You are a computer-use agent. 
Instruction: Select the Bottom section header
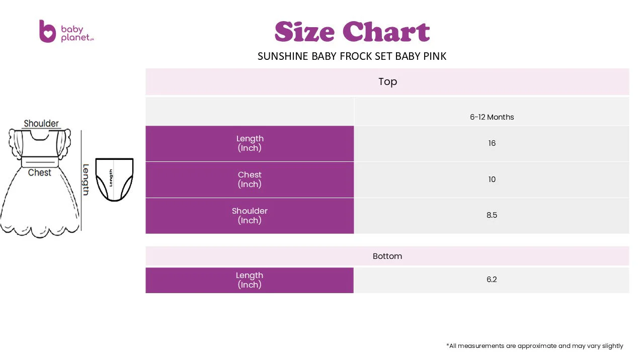(387, 256)
